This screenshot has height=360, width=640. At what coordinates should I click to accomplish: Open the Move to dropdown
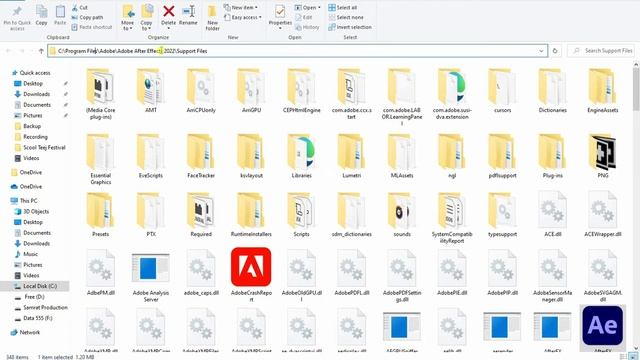click(x=128, y=18)
